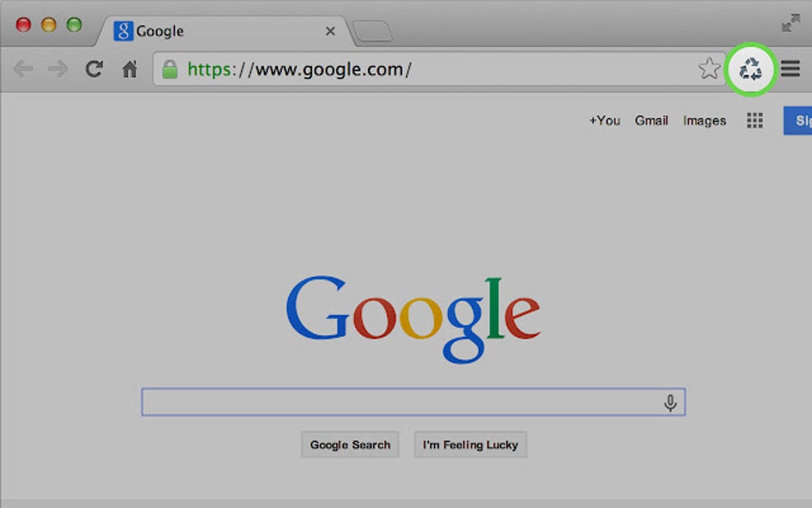Click the Google Search button
Screen dimensions: 812x508
(350, 445)
